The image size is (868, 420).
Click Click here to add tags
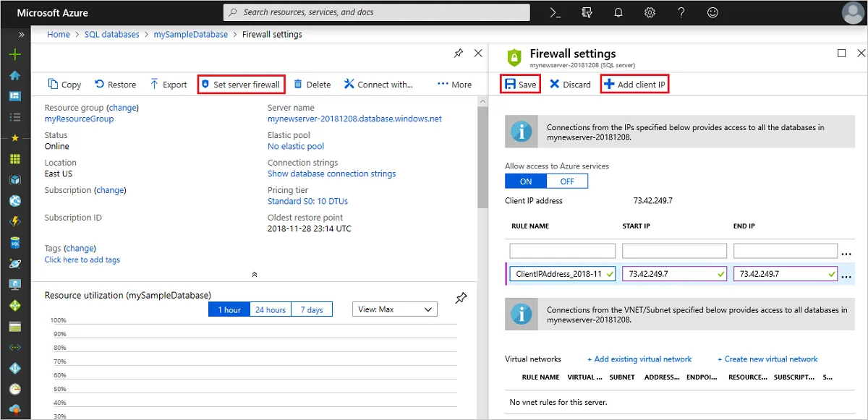(x=82, y=260)
